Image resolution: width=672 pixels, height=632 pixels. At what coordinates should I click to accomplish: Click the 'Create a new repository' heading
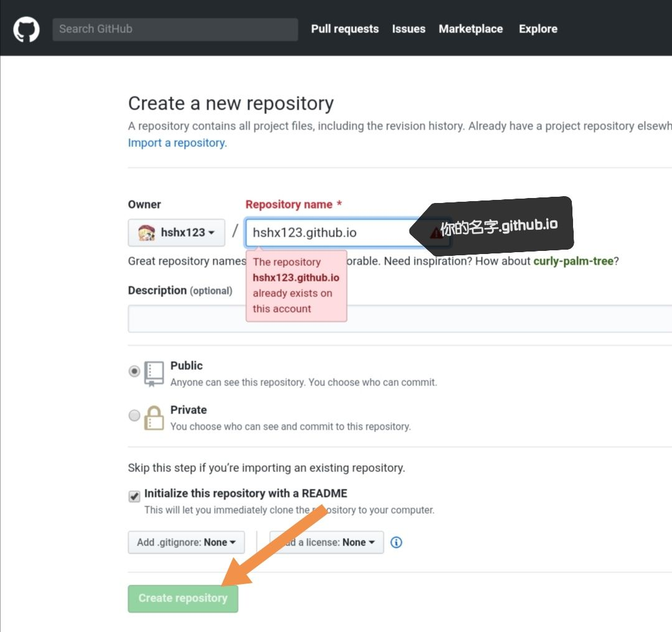231,104
